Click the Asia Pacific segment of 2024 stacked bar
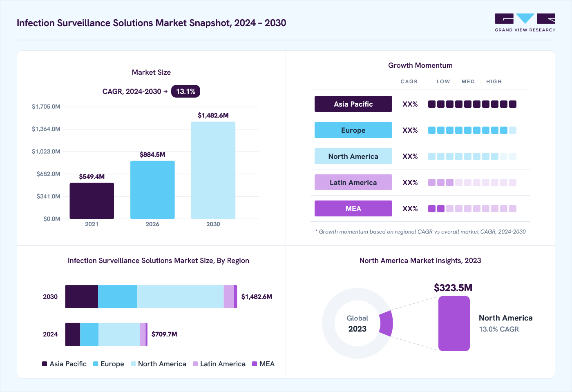This screenshot has height=392, width=572. coord(73,334)
